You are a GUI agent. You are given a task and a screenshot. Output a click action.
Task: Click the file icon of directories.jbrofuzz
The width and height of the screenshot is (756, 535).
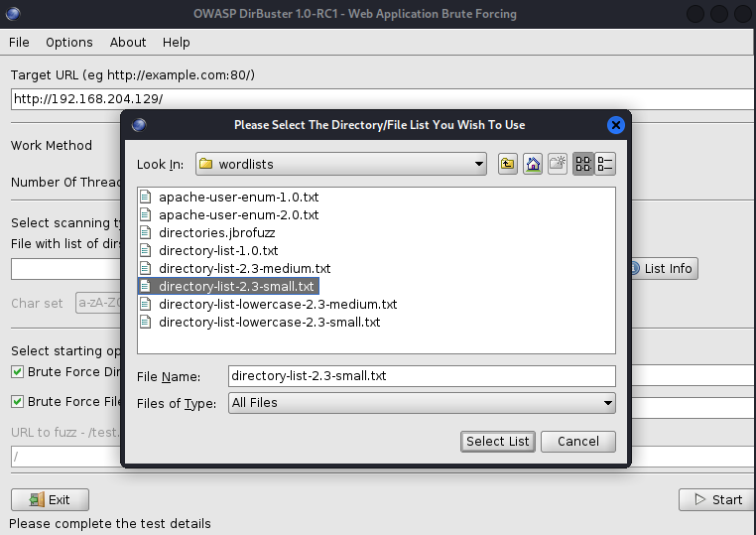[145, 232]
